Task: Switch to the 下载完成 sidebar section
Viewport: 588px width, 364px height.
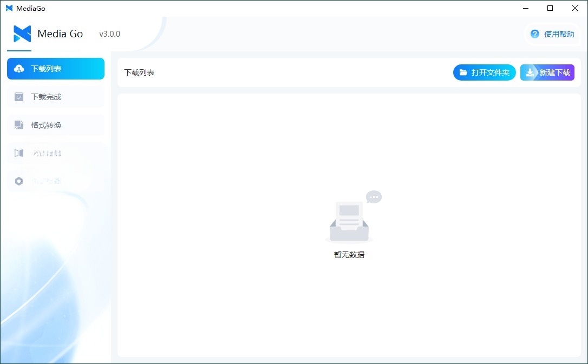Action: 56,97
